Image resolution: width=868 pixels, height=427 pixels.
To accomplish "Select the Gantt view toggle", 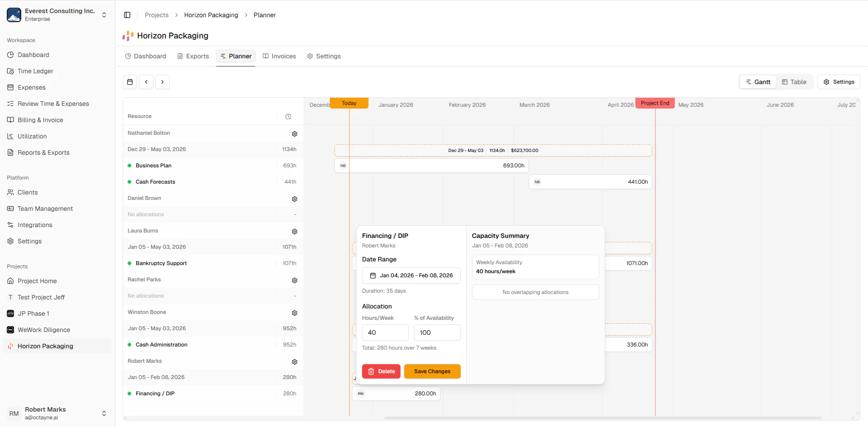I will click(758, 82).
